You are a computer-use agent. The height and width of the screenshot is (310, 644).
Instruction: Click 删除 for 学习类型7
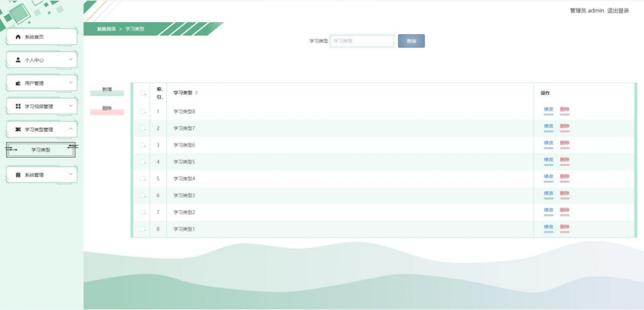tap(564, 127)
